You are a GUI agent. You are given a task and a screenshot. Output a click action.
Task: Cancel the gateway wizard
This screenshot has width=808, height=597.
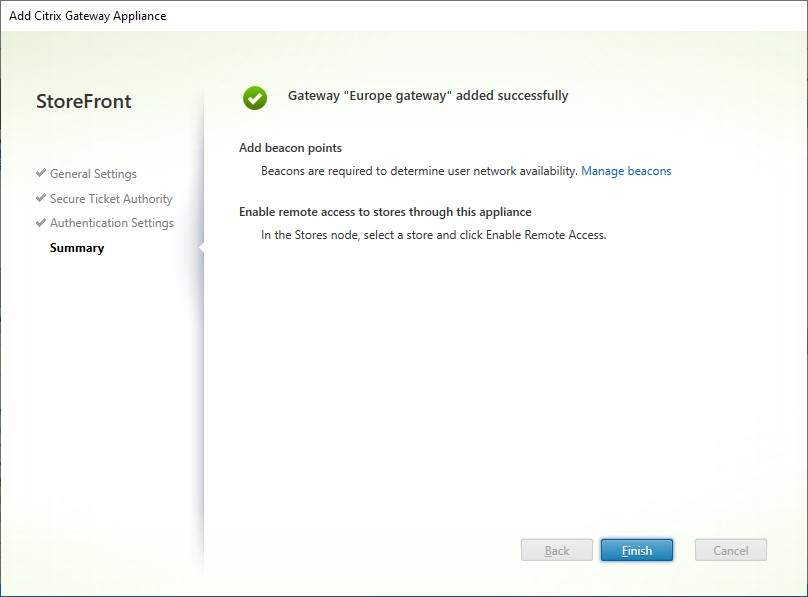click(x=730, y=550)
